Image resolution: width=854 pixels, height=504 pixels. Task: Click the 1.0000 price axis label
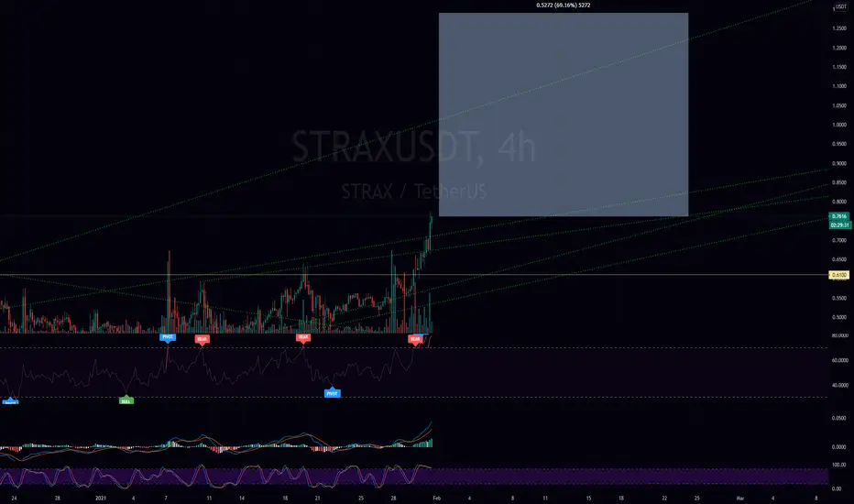[x=839, y=125]
